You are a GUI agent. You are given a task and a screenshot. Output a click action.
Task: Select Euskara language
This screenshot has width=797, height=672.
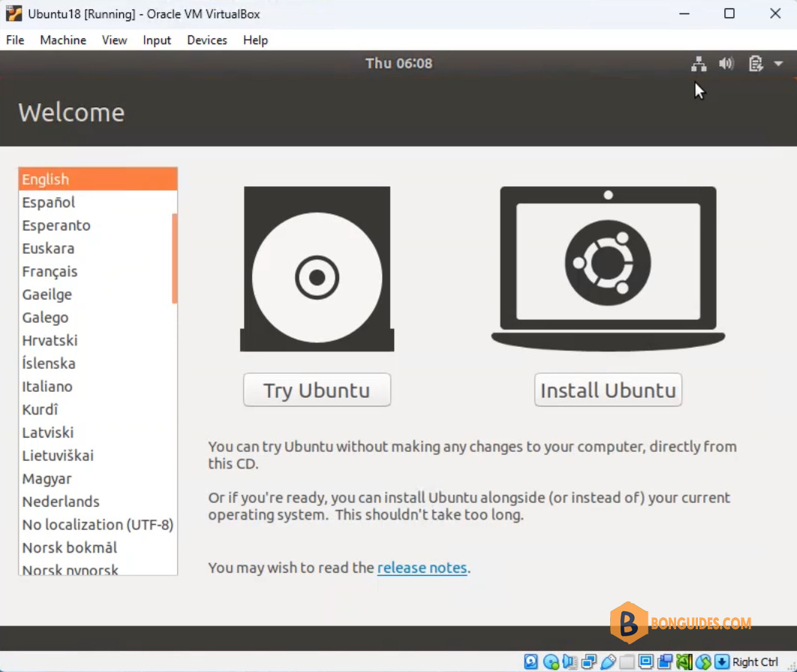pos(98,249)
